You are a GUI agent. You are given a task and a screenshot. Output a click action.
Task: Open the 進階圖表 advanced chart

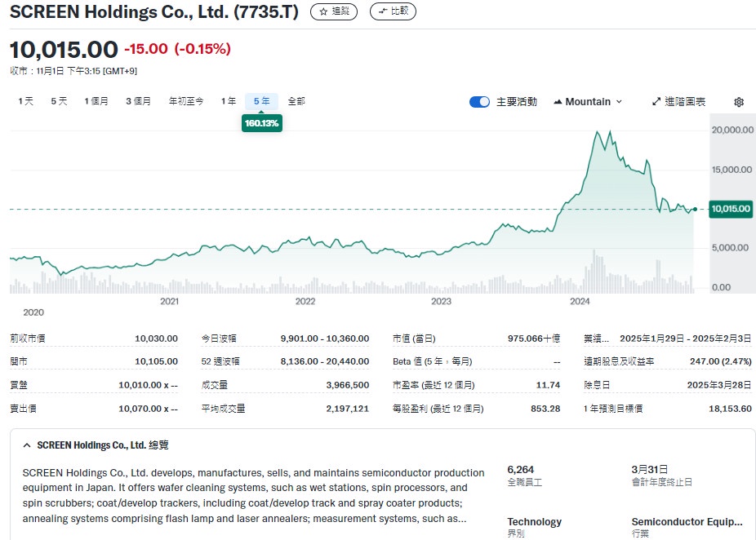click(679, 102)
